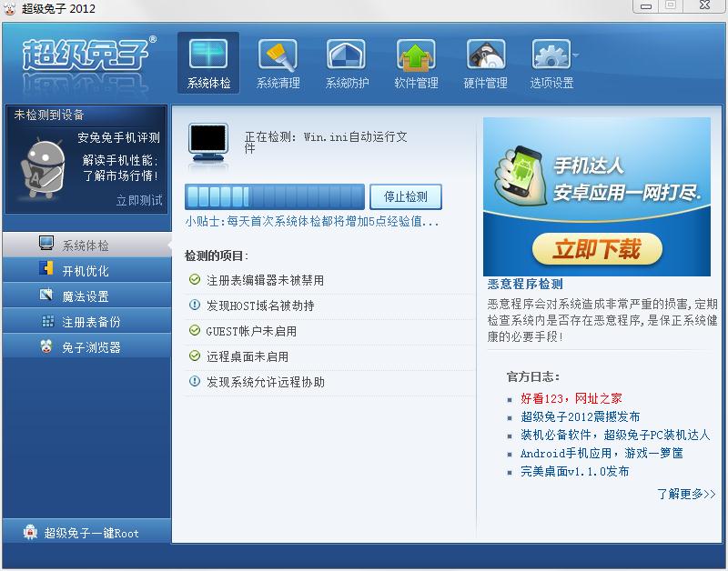Expand the dropdown arrow beside 选项设置
Viewport: 728px width, 571px height.
576,55
